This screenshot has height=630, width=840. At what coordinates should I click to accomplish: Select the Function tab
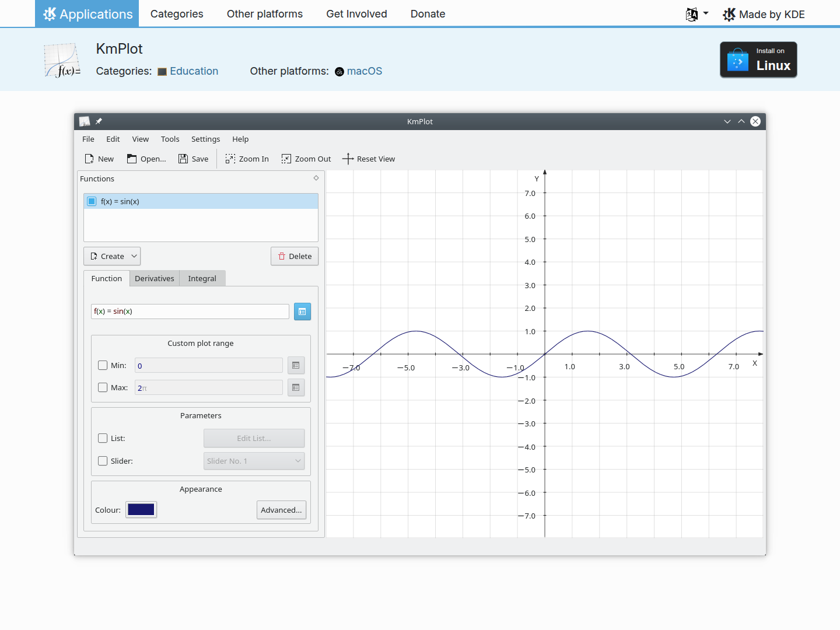point(107,278)
